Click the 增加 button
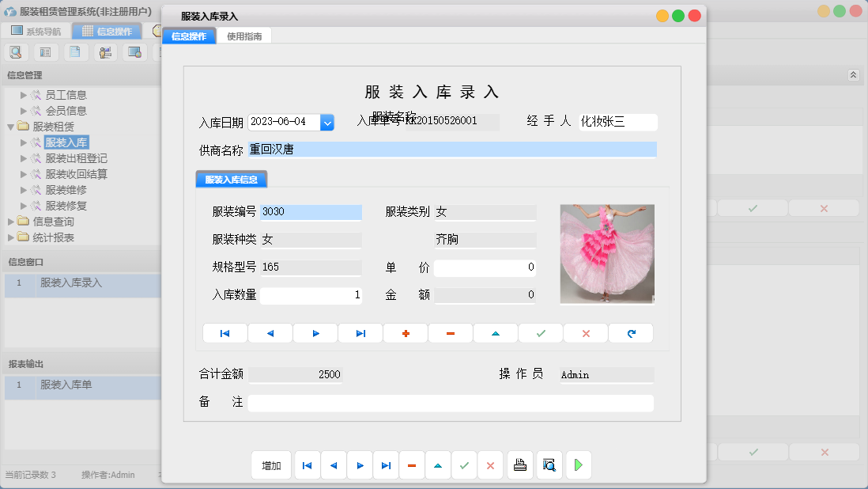This screenshot has height=489, width=868. tap(270, 465)
